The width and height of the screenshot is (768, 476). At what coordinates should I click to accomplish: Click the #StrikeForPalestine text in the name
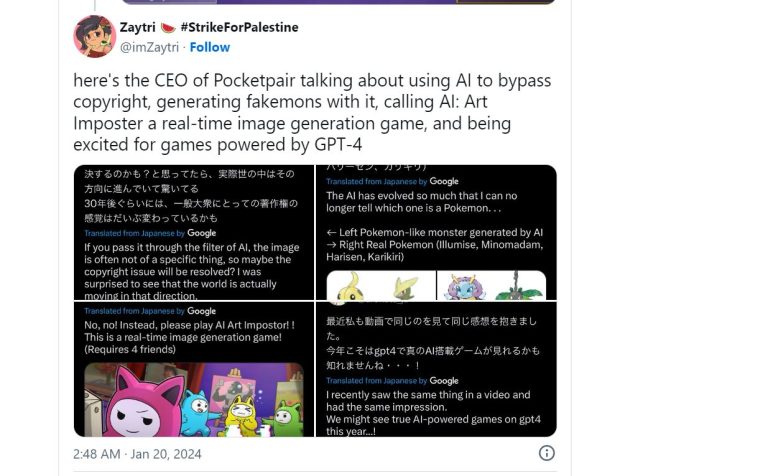[239, 27]
